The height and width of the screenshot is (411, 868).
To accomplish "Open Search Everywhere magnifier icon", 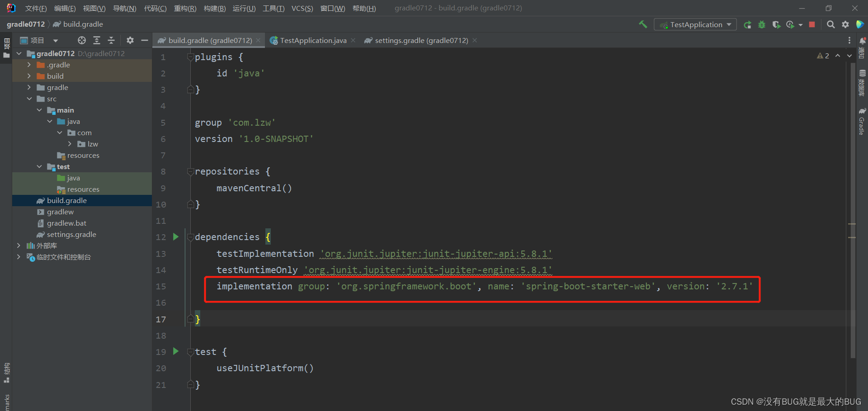I will click(x=830, y=25).
